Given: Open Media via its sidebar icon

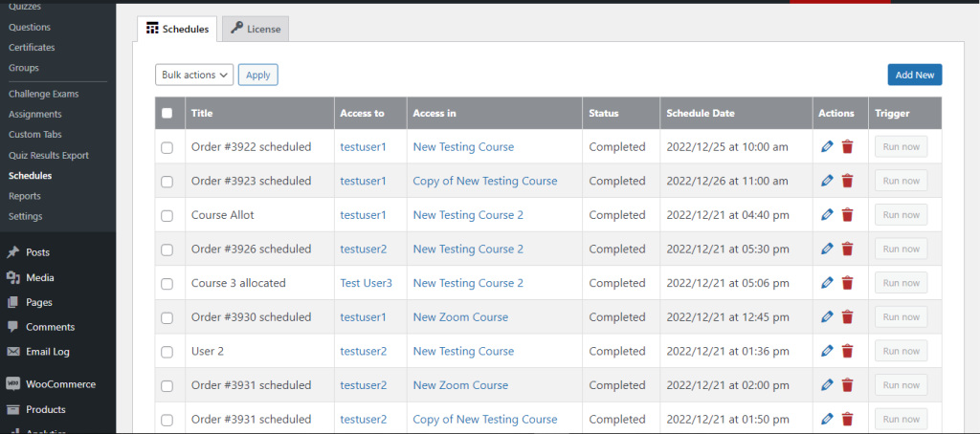Looking at the screenshot, I should tap(12, 277).
